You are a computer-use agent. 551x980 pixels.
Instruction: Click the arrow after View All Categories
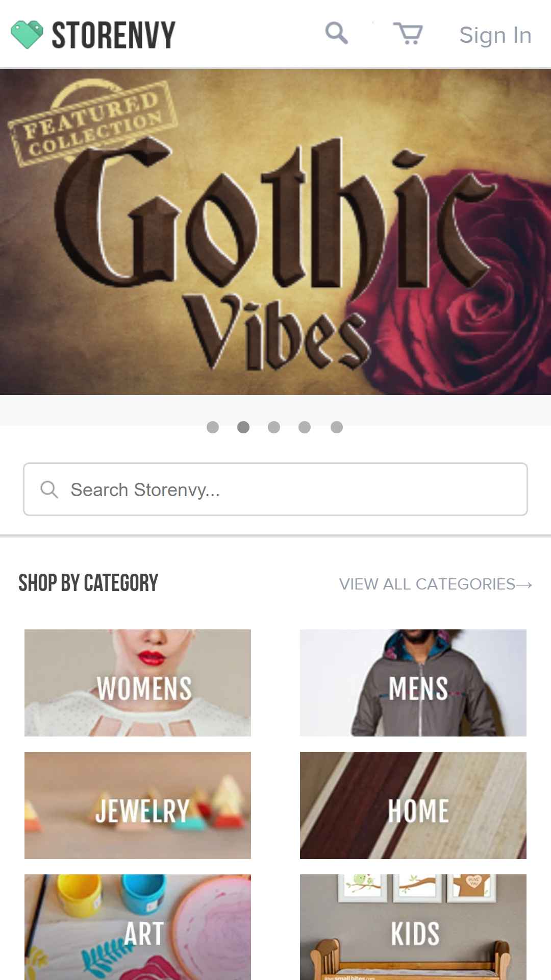(x=524, y=585)
